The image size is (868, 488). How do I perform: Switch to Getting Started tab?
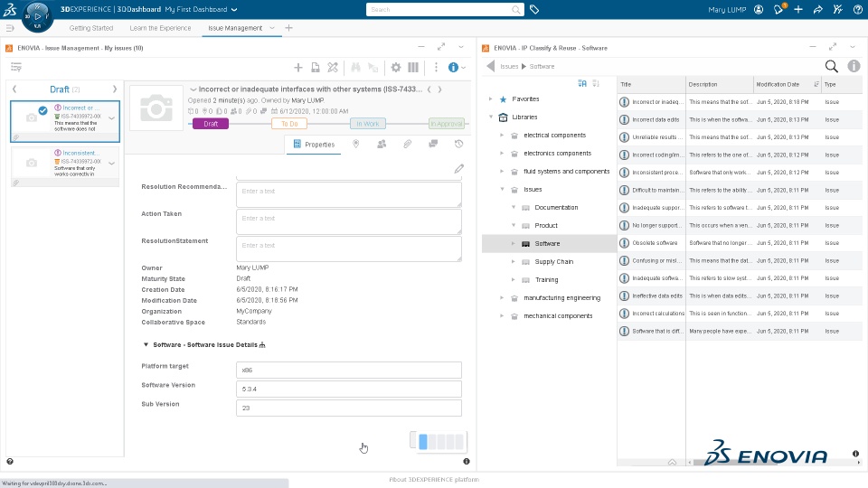coord(90,28)
